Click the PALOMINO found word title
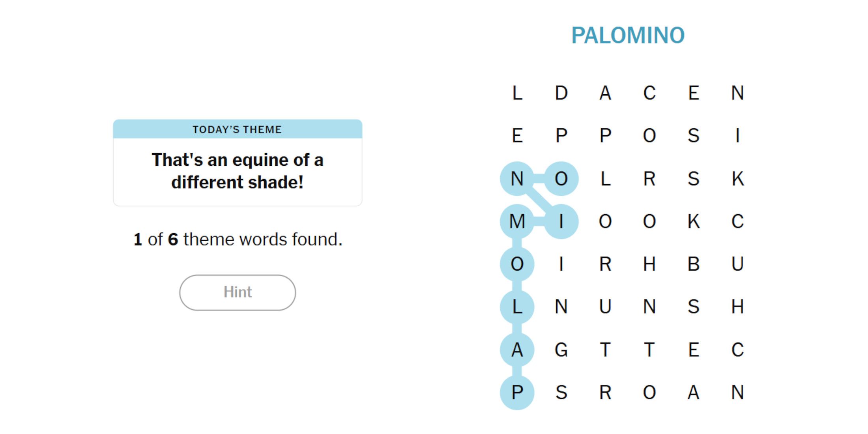Screen dimensions: 868x434 [x=628, y=36]
